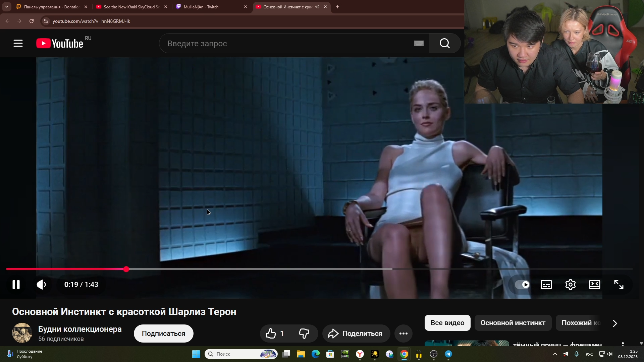Screen dimensions: 644x362
Task: Open the tab search dropdown arrow
Action: tap(7, 7)
